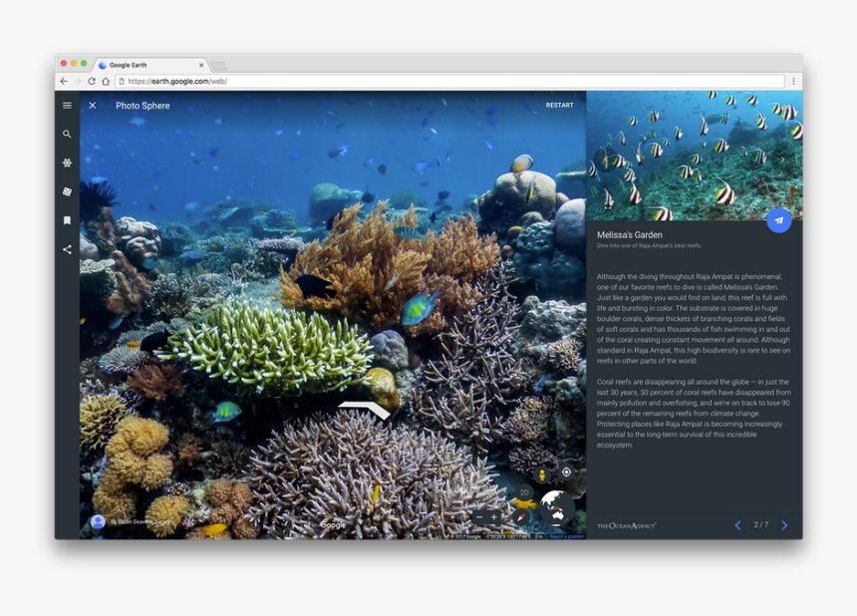Image resolution: width=857 pixels, height=616 pixels.
Task: Fly to my location target icon
Action: pyautogui.click(x=566, y=472)
